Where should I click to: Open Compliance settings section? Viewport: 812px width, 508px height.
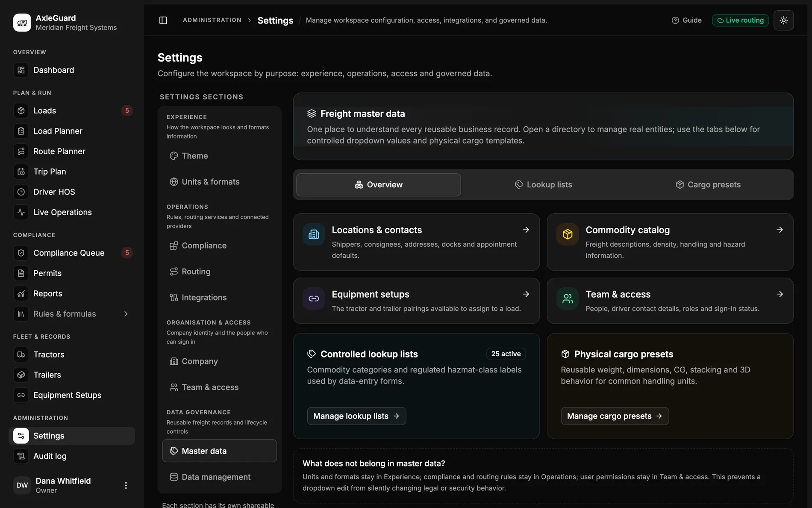click(x=219, y=245)
